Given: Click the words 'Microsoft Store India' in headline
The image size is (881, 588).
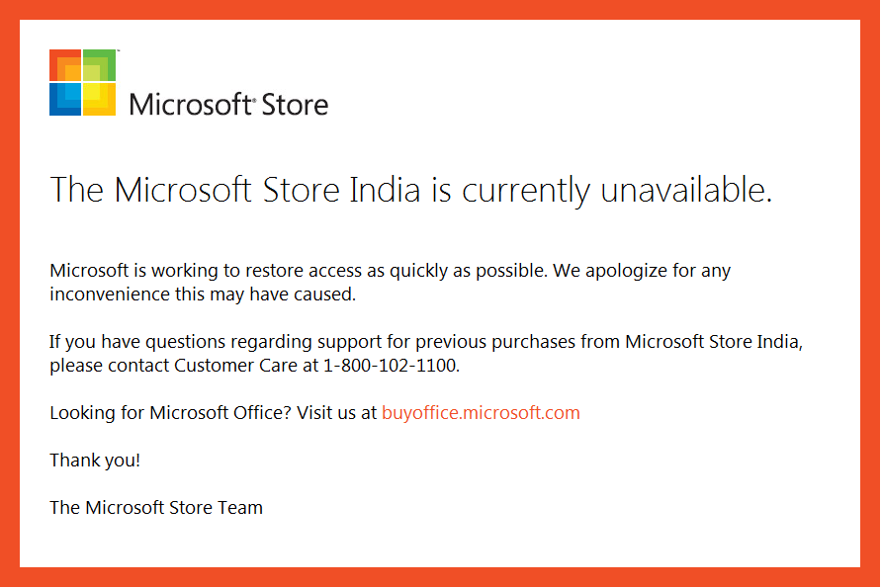Looking at the screenshot, I should point(267,190).
